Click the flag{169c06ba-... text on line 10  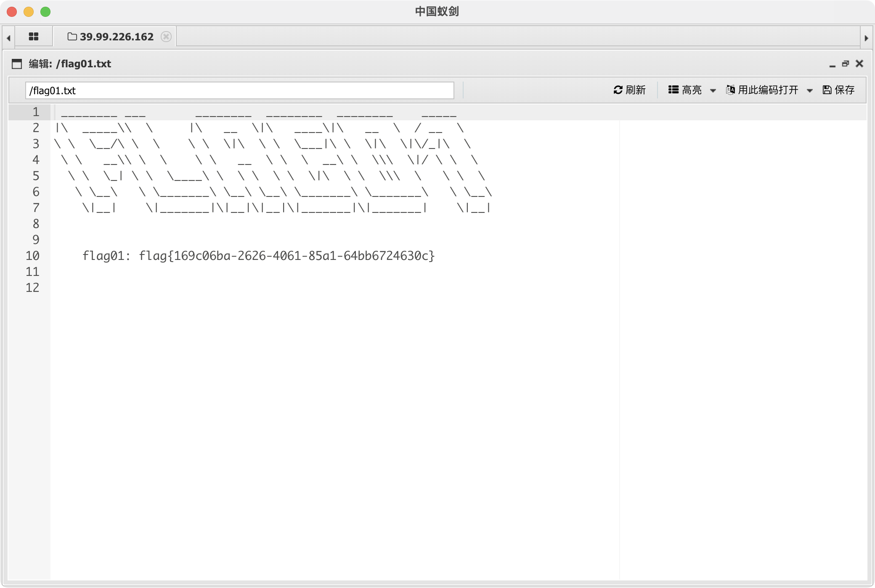click(x=287, y=256)
